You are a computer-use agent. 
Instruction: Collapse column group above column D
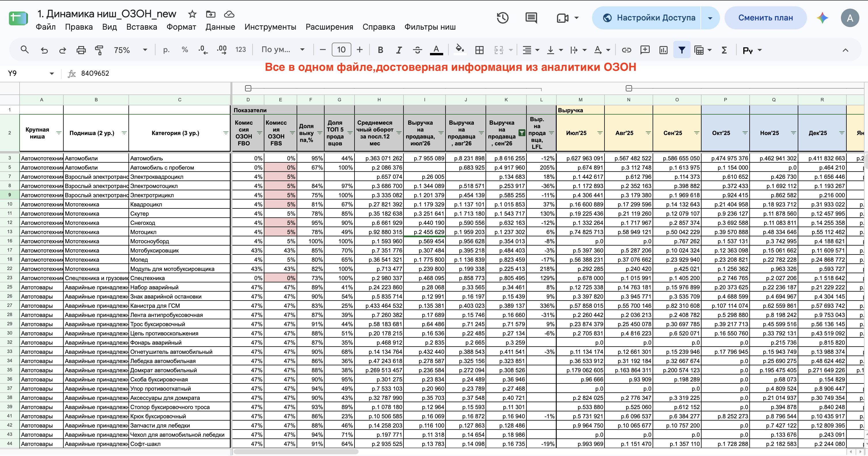pos(248,88)
